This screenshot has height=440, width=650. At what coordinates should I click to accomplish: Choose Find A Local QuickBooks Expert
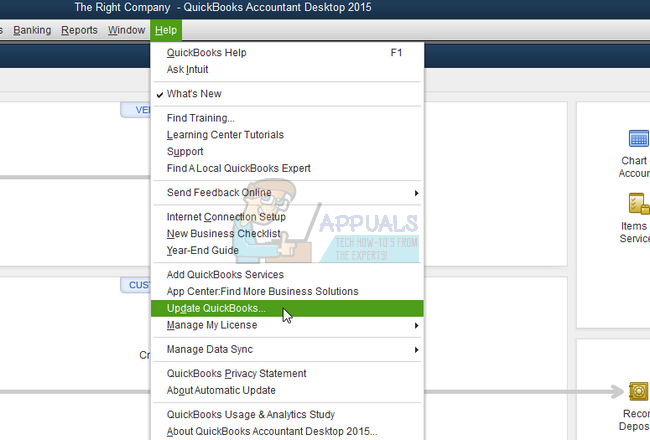(287, 168)
